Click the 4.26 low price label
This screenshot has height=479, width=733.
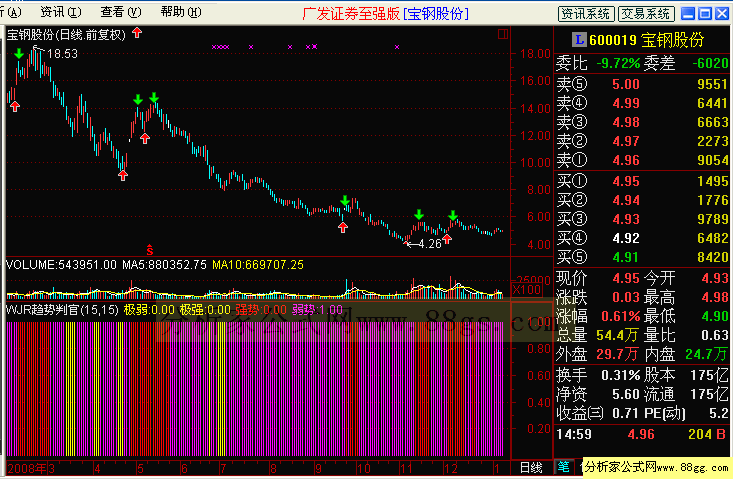[430, 244]
